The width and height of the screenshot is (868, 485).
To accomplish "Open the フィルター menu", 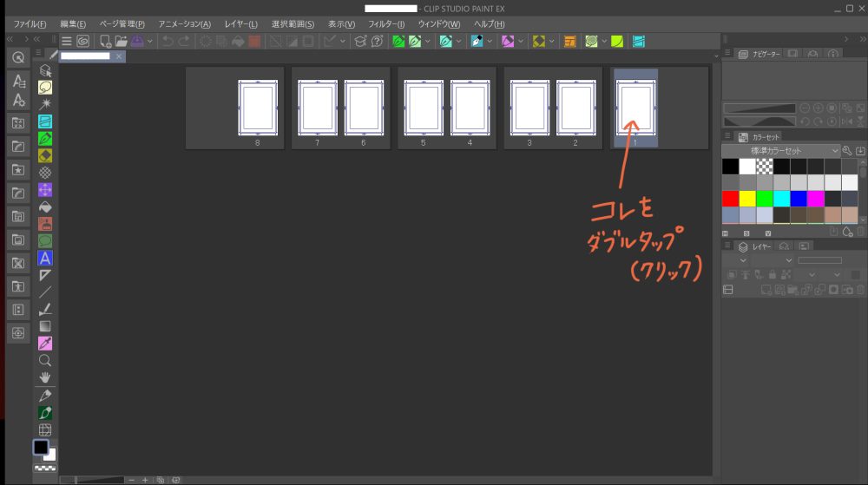I will point(386,23).
